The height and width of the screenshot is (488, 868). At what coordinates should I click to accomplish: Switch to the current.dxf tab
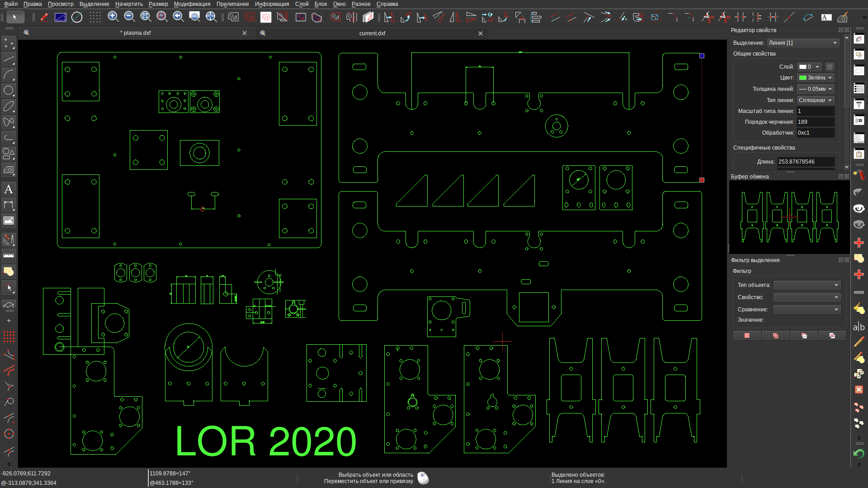point(372,33)
